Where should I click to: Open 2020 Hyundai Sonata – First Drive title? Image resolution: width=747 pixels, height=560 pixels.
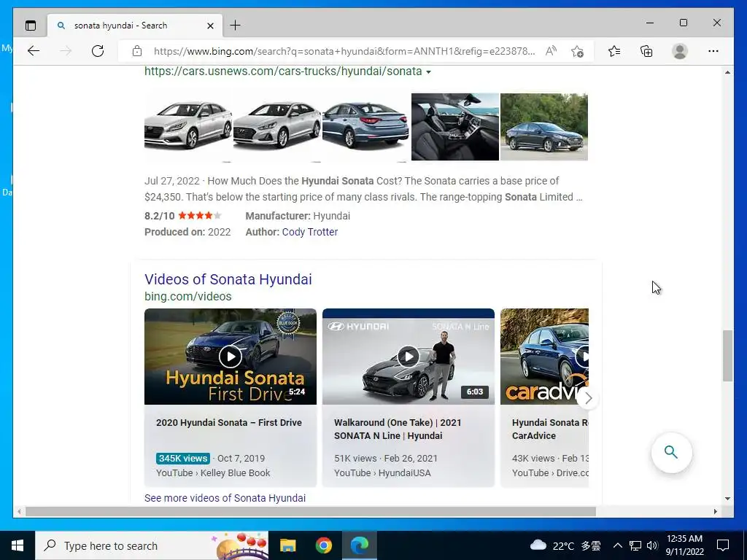coord(228,422)
